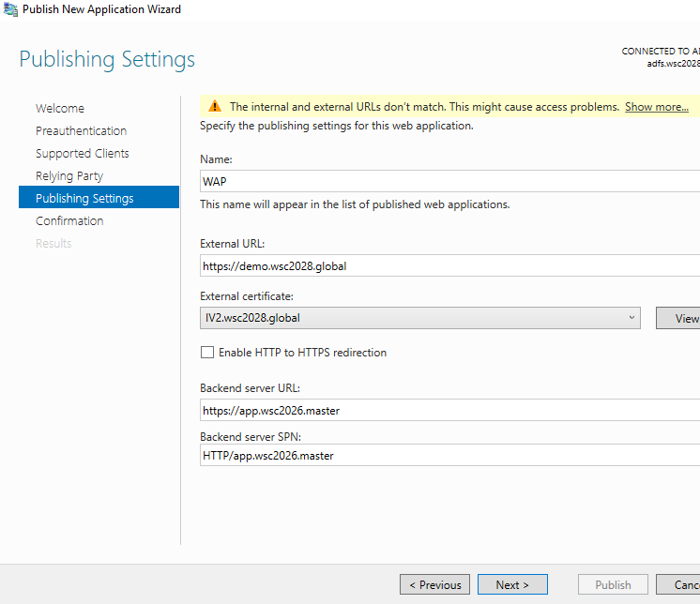This screenshot has height=604, width=700.
Task: Click the Backend server SPN field
Action: click(x=450, y=455)
